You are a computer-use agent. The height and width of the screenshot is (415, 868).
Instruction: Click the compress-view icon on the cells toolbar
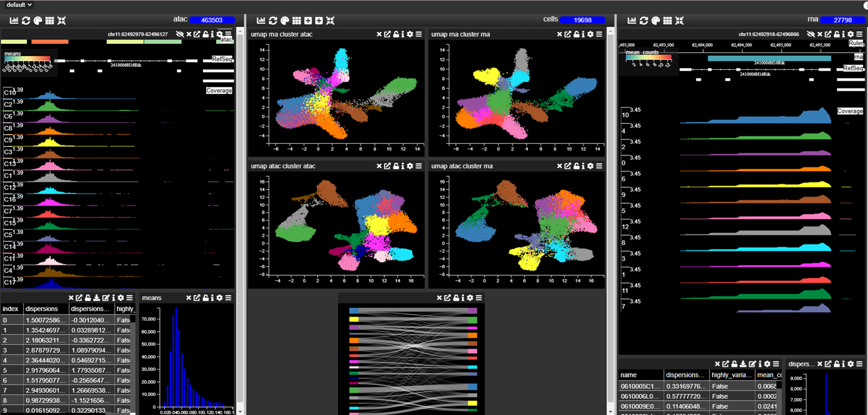click(331, 20)
